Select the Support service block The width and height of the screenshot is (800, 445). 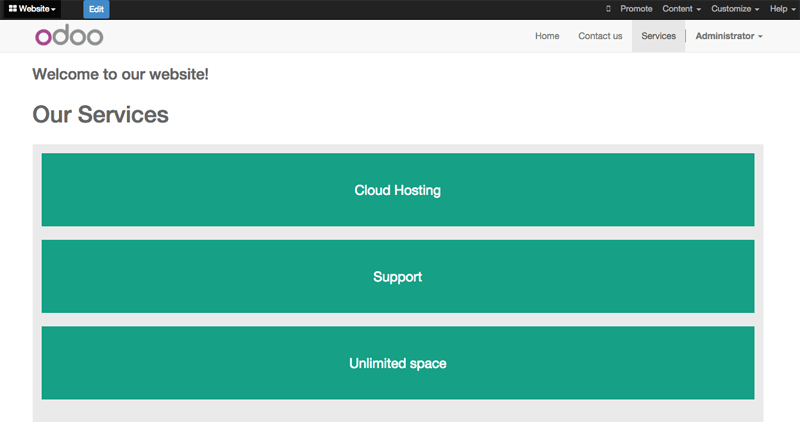coord(398,277)
